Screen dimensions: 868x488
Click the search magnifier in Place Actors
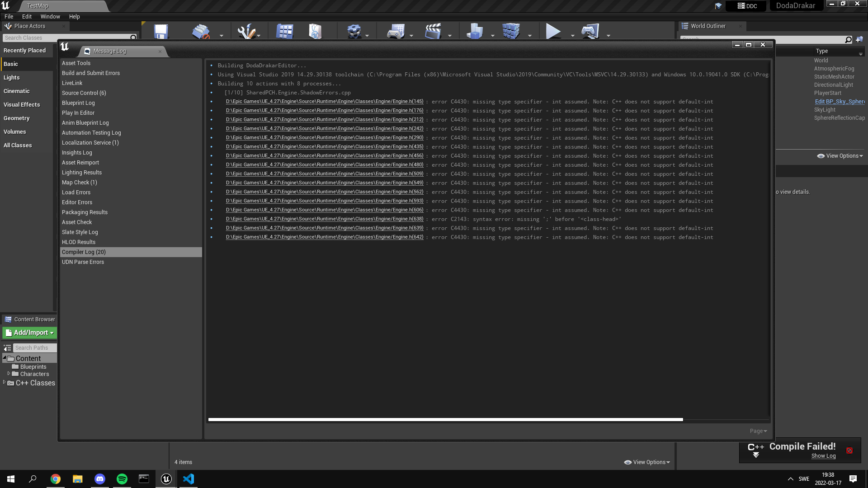click(132, 38)
